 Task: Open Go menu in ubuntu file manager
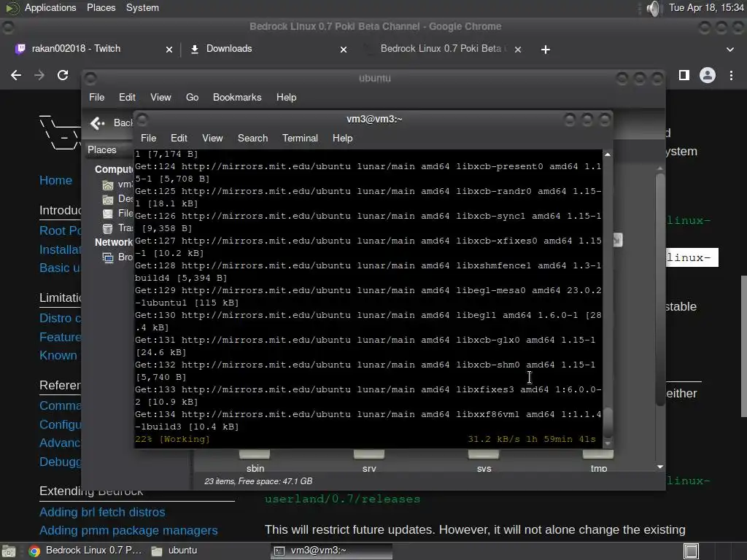[x=192, y=97]
